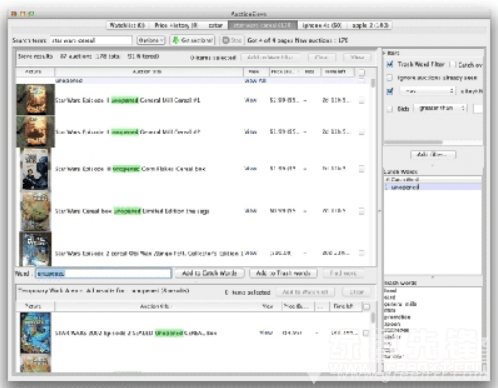Check the box for Episode 2 Obi Wan row
Screen dimensions: 498x388
pyautogui.click(x=362, y=253)
